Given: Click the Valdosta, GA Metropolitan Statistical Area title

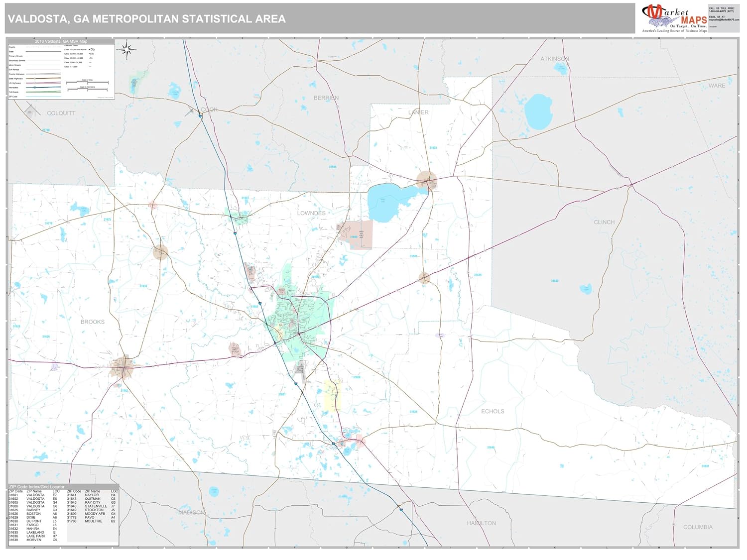Looking at the screenshot, I should (x=146, y=19).
